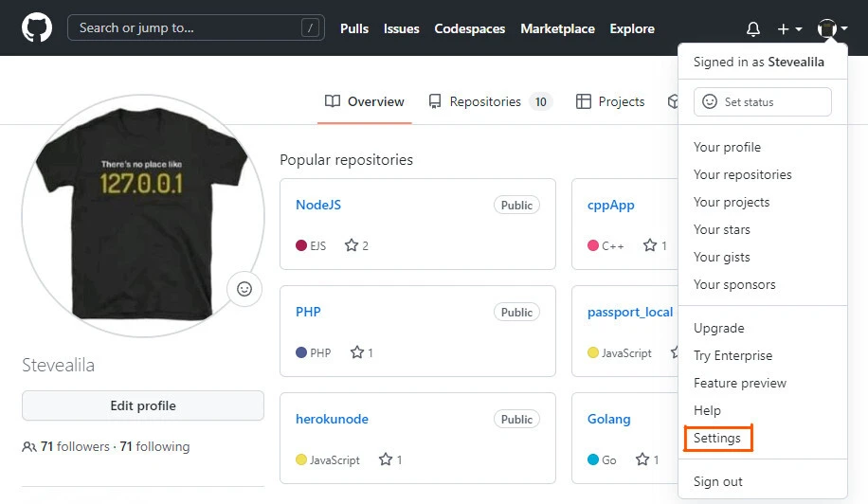The width and height of the screenshot is (868, 504).
Task: Select Settings in the user menu
Action: click(717, 438)
